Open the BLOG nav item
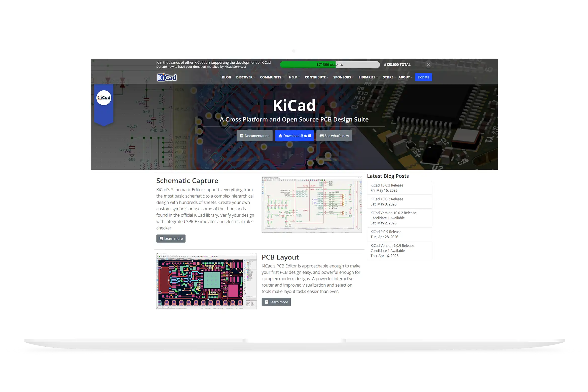 coord(226,77)
